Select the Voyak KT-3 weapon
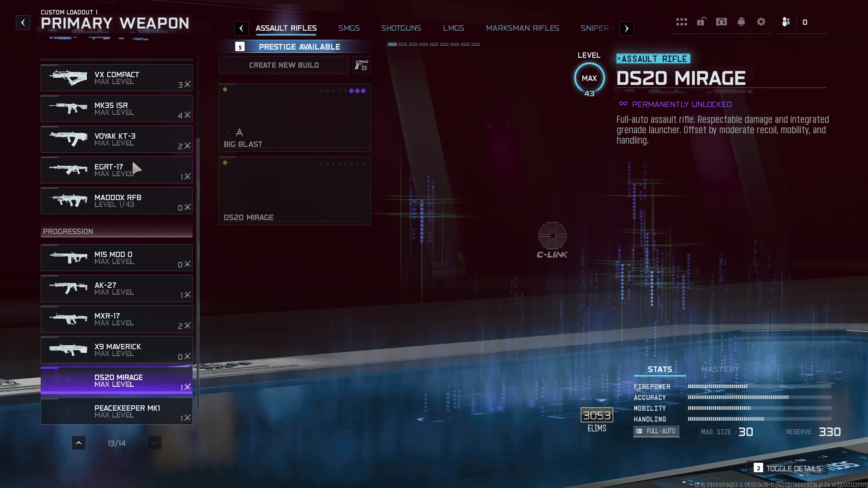 click(117, 139)
